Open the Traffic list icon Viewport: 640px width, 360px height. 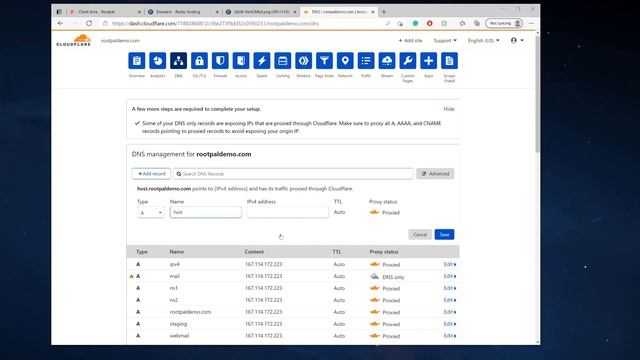click(x=366, y=61)
